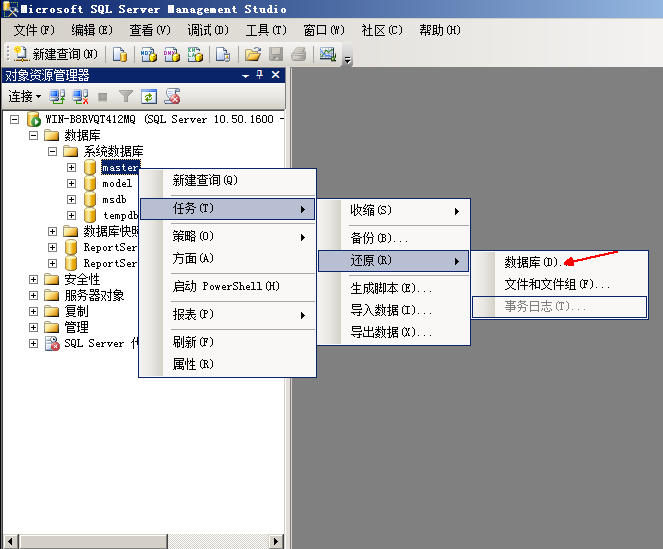The width and height of the screenshot is (663, 549).
Task: Click the Disconnect server icon
Action: point(80,96)
